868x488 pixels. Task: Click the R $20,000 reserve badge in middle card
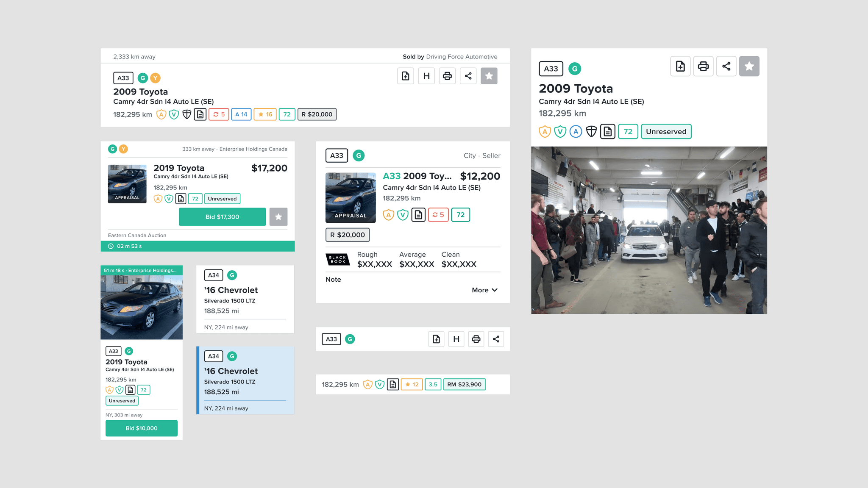pyautogui.click(x=348, y=235)
